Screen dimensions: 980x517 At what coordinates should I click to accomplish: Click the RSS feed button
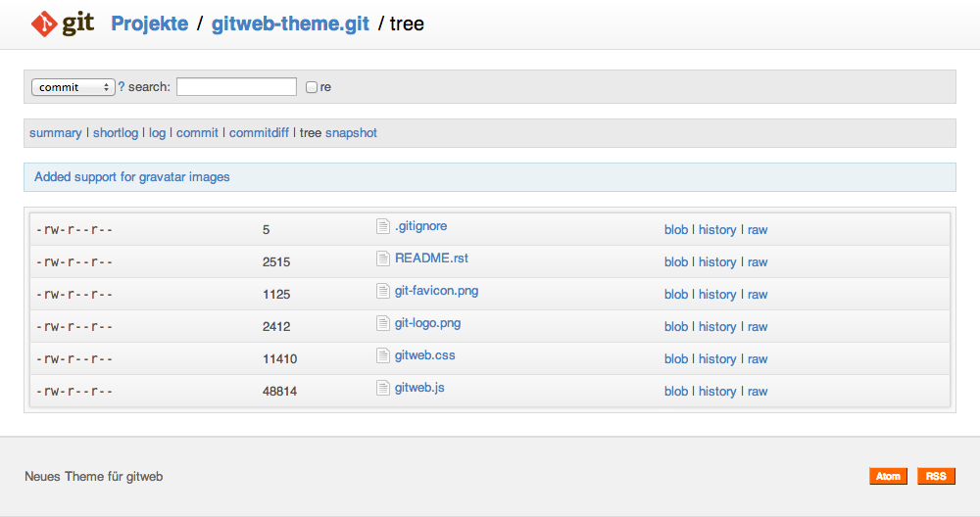click(x=936, y=476)
